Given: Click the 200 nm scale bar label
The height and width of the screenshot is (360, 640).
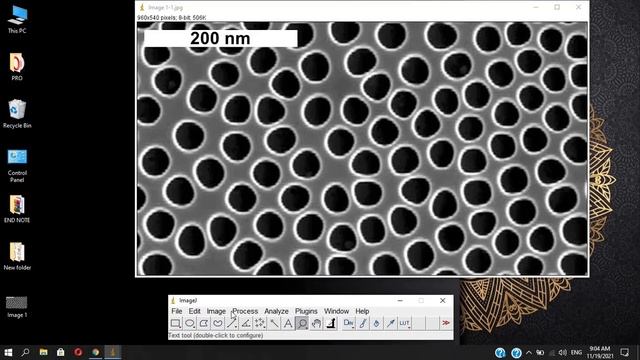Looking at the screenshot, I should (220, 38).
